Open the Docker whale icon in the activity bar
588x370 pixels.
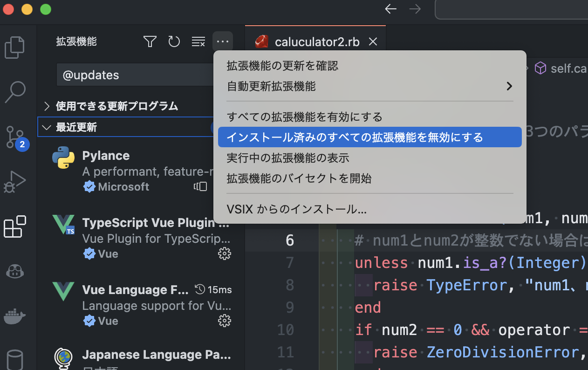click(15, 316)
